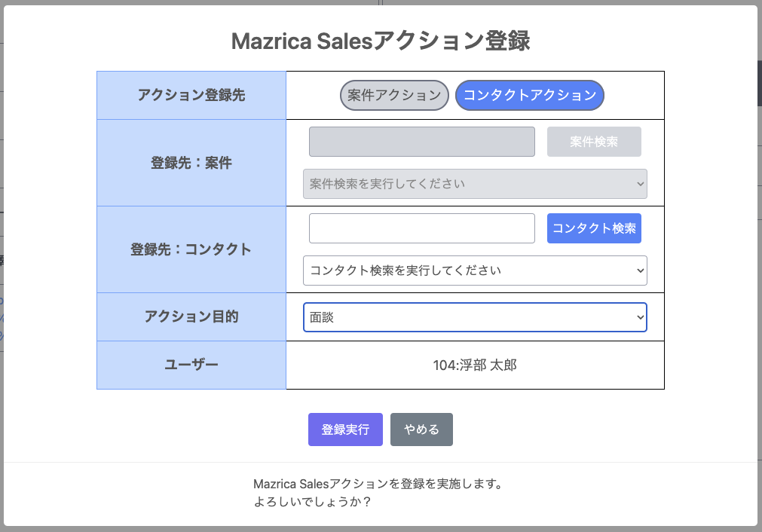Image resolution: width=762 pixels, height=532 pixels.
Task: Click the Mazrica Salesアクション登録 dialog title
Action: pyautogui.click(x=381, y=41)
